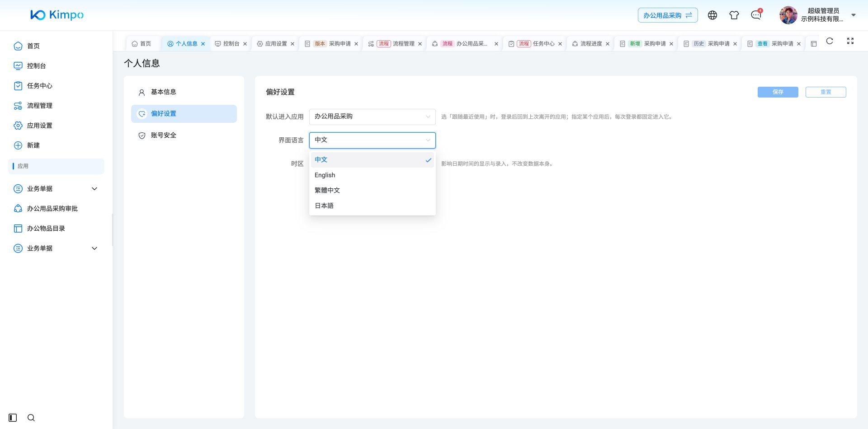868x429 pixels.
Task: Open 办公物品目录 in the sidebar
Action: point(56,228)
